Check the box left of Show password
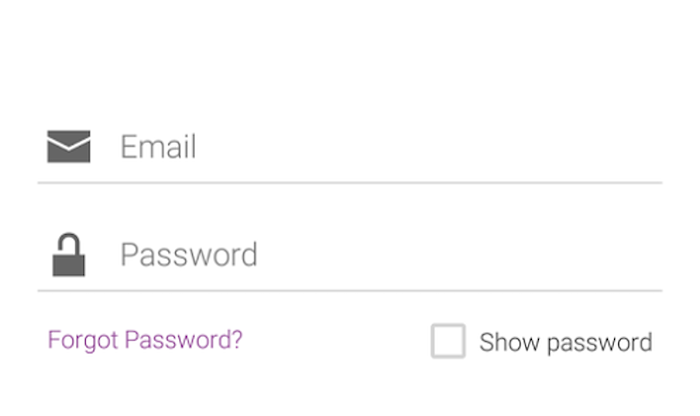This screenshot has height=416, width=700. 448,341
